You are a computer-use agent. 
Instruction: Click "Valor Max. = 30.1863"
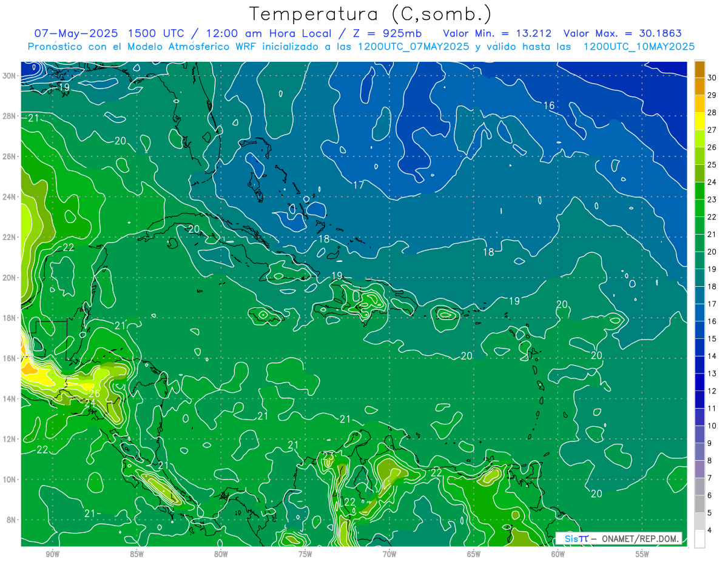coord(622,33)
